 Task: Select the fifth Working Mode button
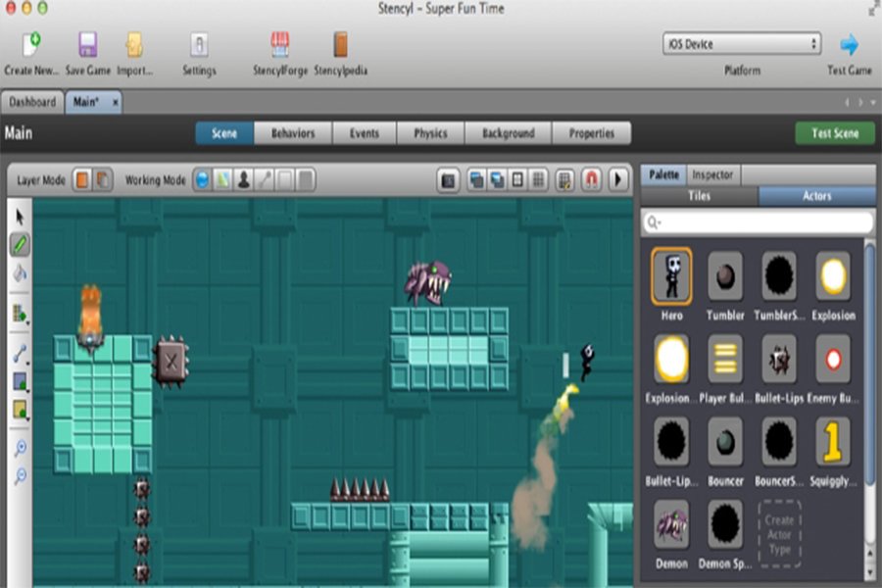point(284,180)
